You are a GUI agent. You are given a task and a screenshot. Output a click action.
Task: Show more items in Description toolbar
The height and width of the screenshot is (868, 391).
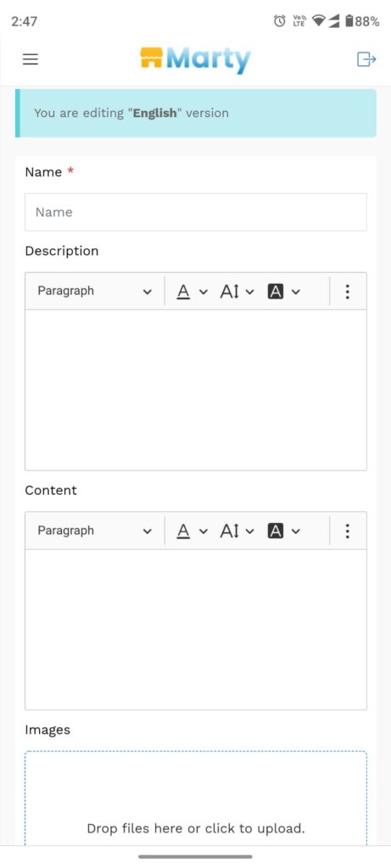(347, 292)
